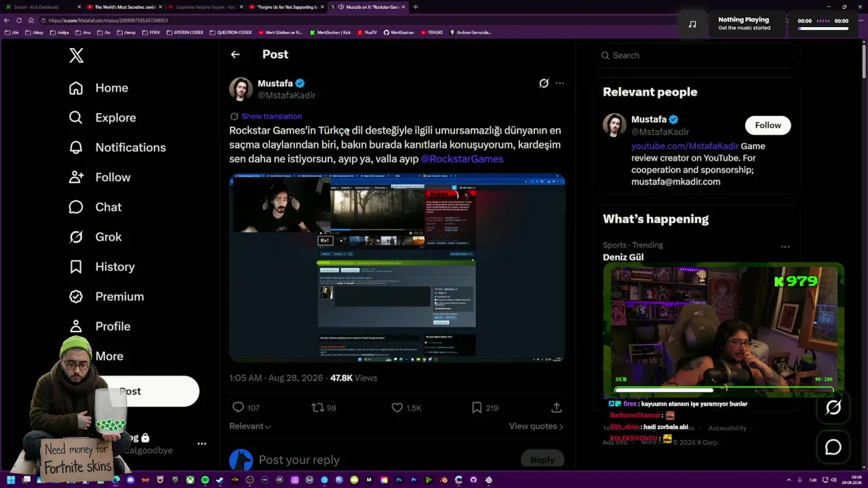
Task: Open the three-dot menu on Mustafa's post
Action: pos(559,83)
